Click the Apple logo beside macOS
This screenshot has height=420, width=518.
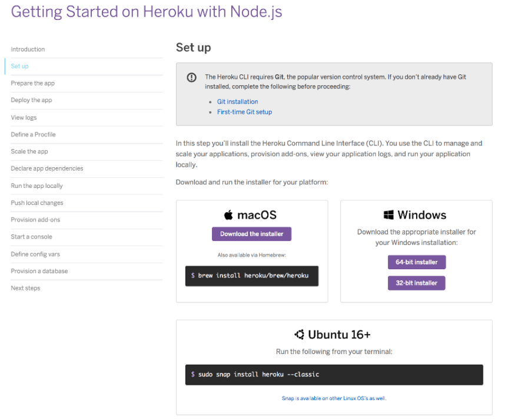228,215
